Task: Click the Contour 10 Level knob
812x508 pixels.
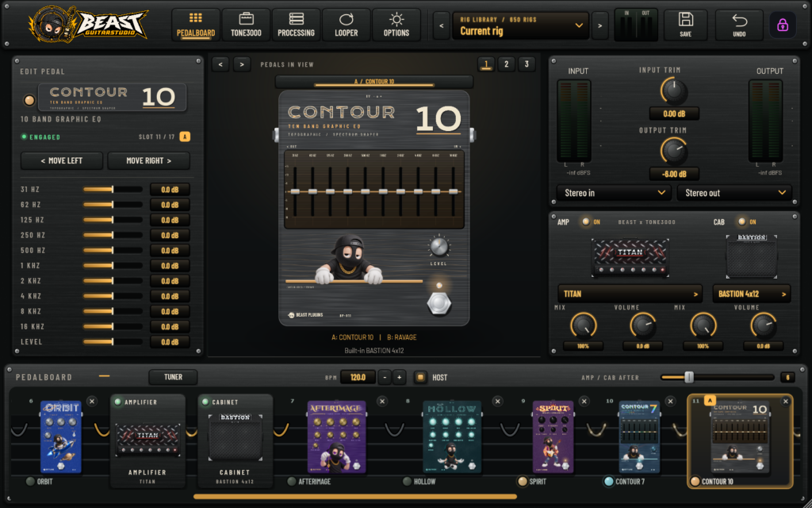Action: point(439,247)
